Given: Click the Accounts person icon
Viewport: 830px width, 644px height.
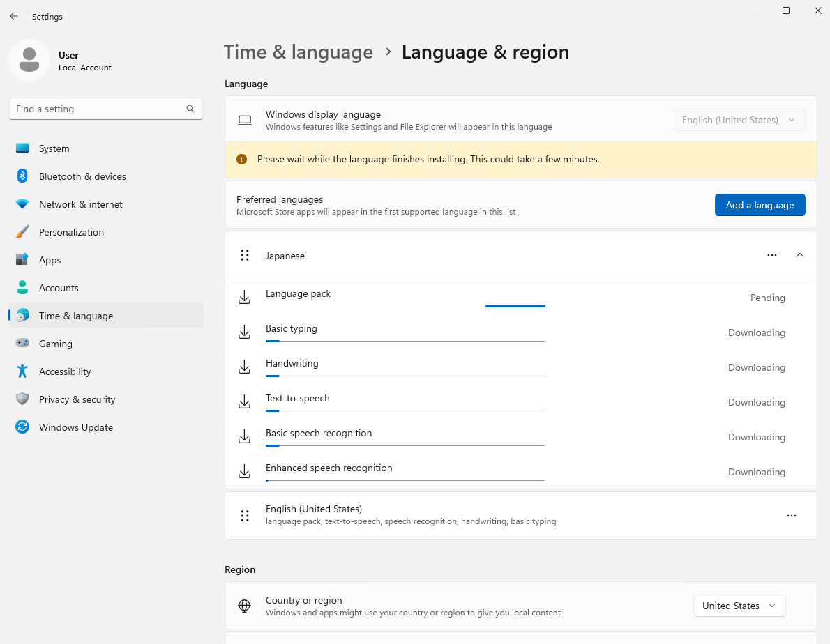Looking at the screenshot, I should (22, 288).
